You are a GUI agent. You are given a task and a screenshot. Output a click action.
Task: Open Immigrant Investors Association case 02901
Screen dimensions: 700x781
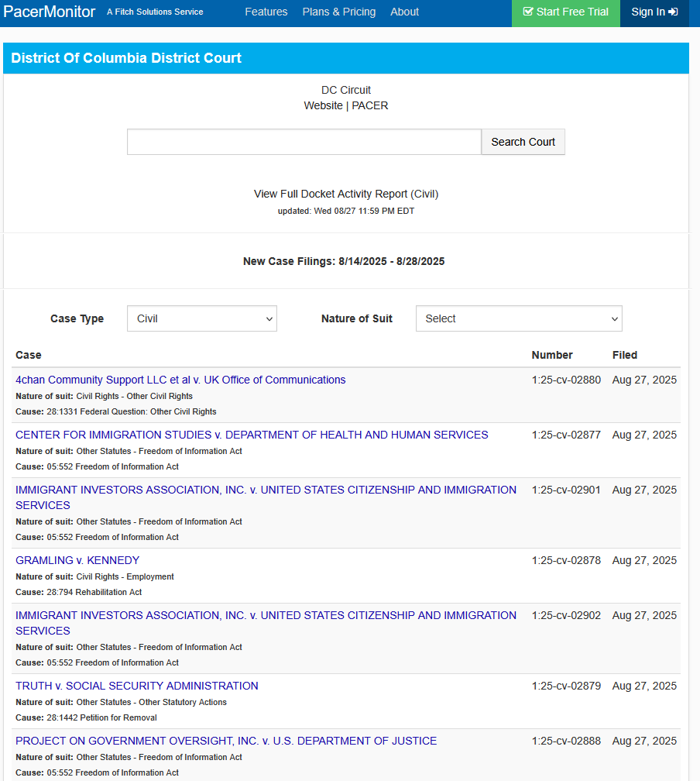(266, 497)
